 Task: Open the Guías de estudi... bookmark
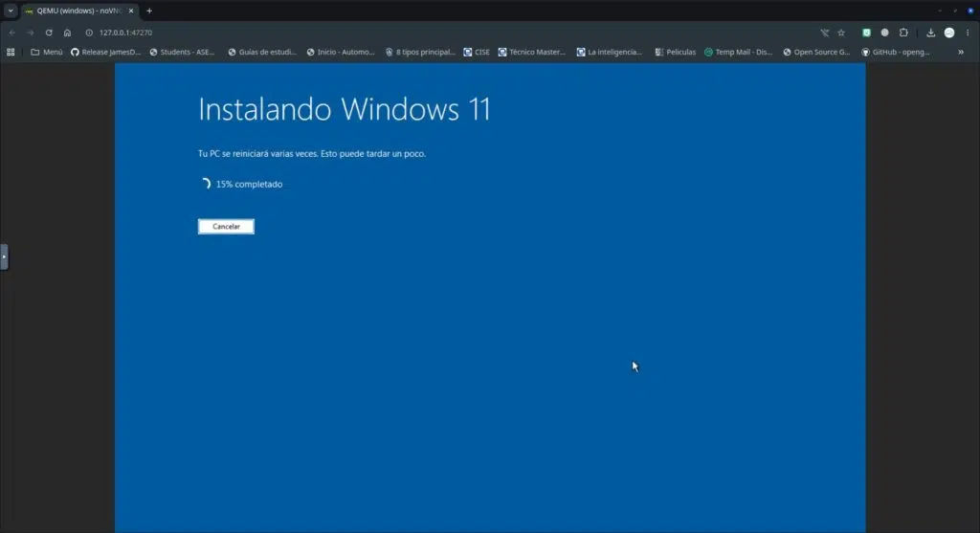click(262, 52)
